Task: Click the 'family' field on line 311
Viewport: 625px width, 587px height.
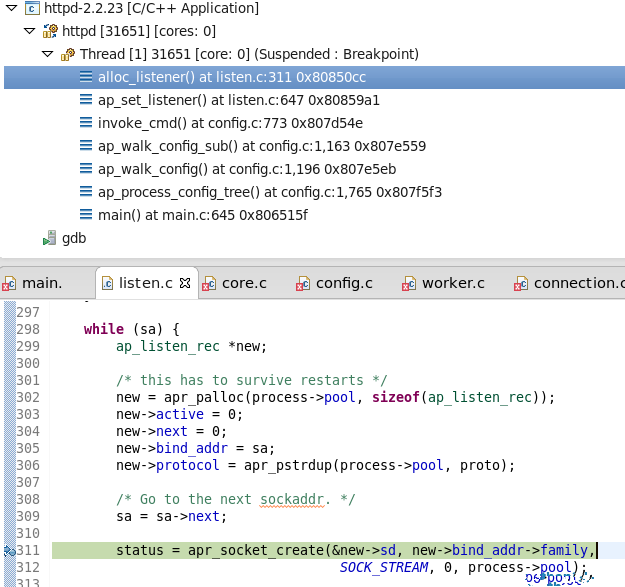Action: pos(564,550)
